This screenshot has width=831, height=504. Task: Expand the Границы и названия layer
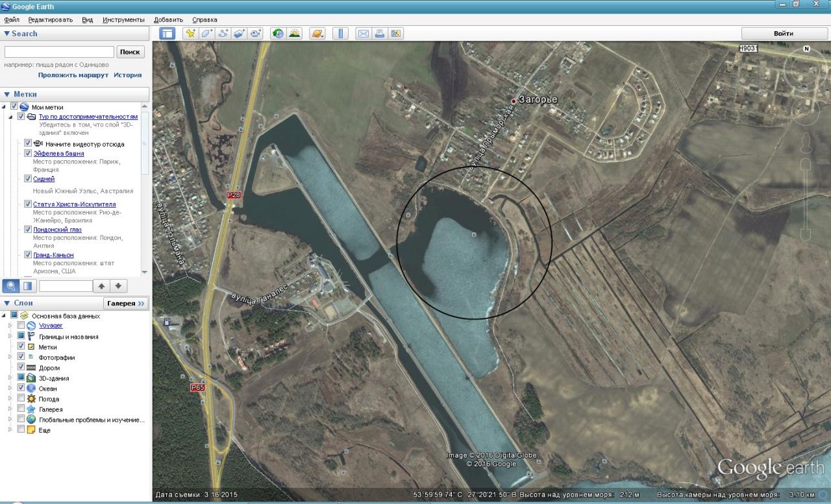point(10,337)
